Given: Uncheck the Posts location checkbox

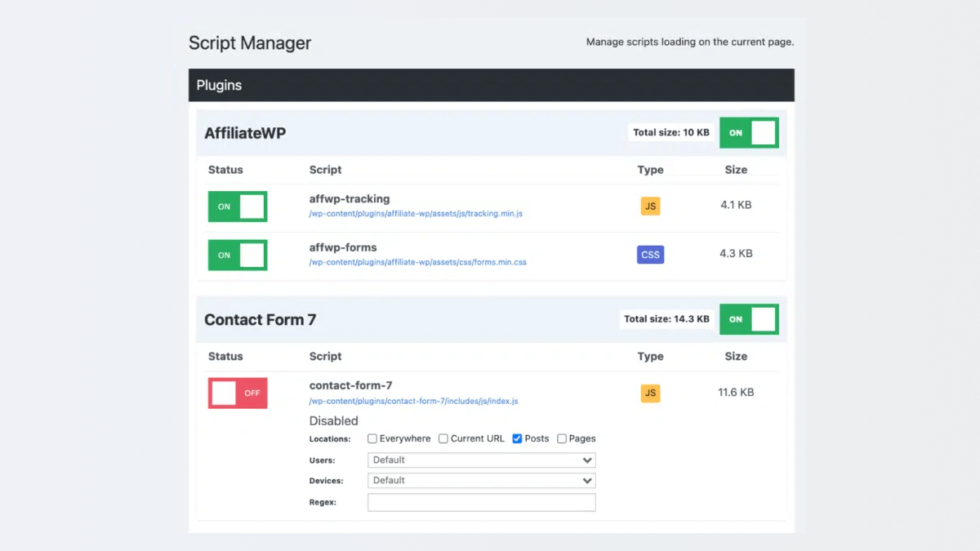Looking at the screenshot, I should click(517, 438).
